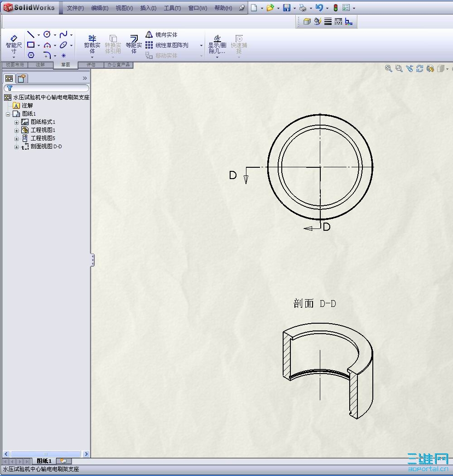Click the Print icon
This screenshot has height=476, width=453.
pyautogui.click(x=303, y=8)
